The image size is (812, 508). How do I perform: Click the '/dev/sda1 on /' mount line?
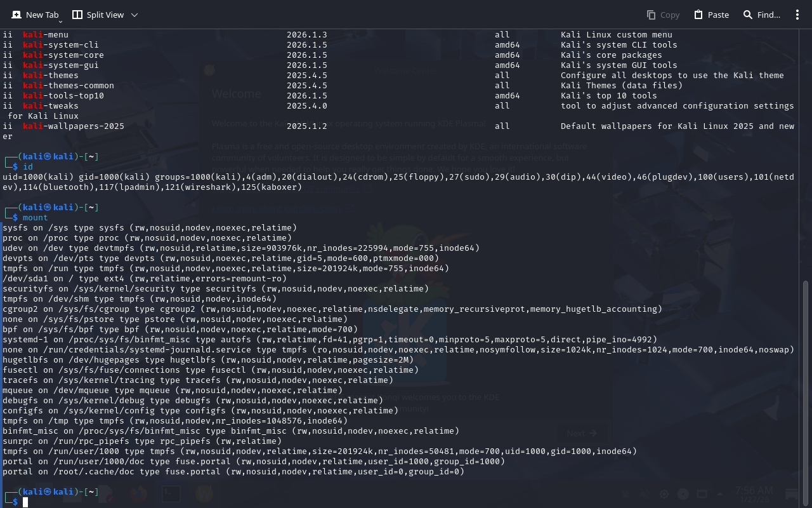pos(145,279)
